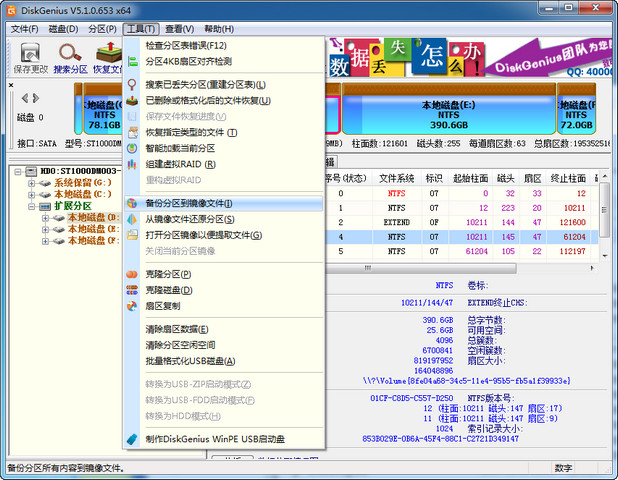Click the 起始柱面 column header
Image resolution: width=618 pixels, height=480 pixels.
[x=470, y=178]
